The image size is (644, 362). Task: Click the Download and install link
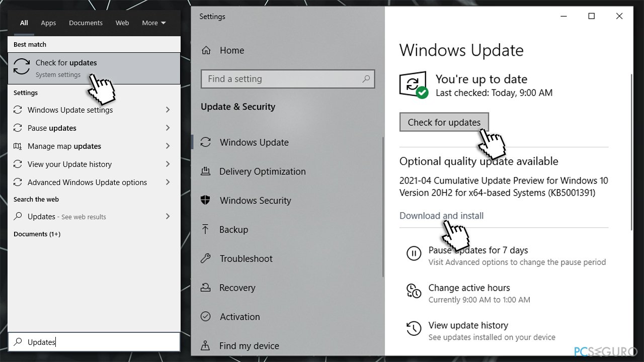[x=441, y=216]
